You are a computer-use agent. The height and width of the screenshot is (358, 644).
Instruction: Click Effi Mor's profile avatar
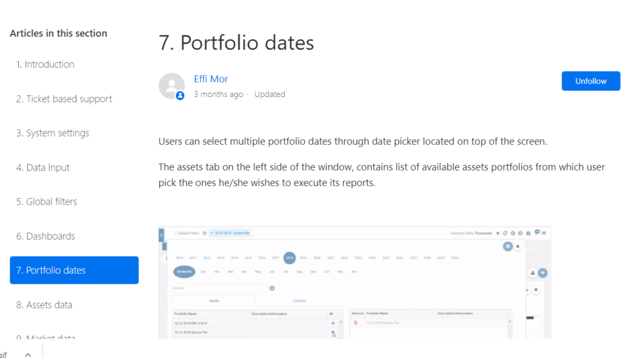tap(171, 86)
